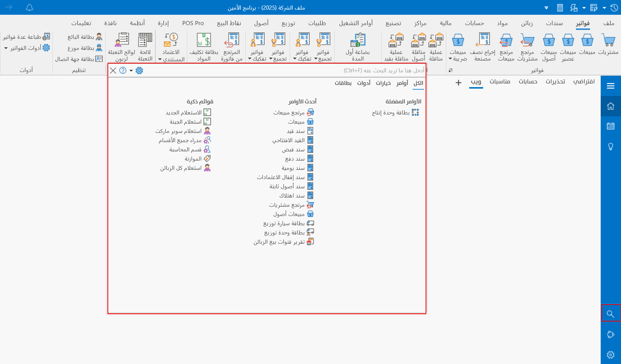This screenshot has height=364, width=621.
Task: Open smart list استعلام كل الزبائن
Action: click(185, 168)
